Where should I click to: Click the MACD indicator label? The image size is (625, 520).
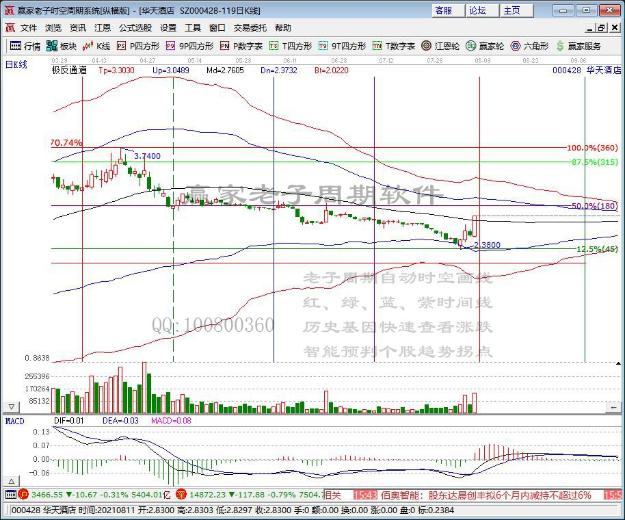(x=15, y=421)
